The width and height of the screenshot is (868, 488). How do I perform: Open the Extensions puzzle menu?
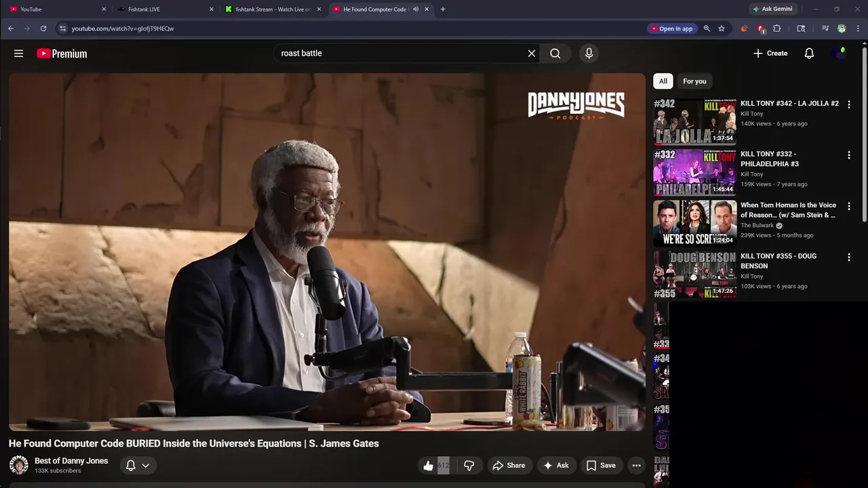pyautogui.click(x=777, y=28)
